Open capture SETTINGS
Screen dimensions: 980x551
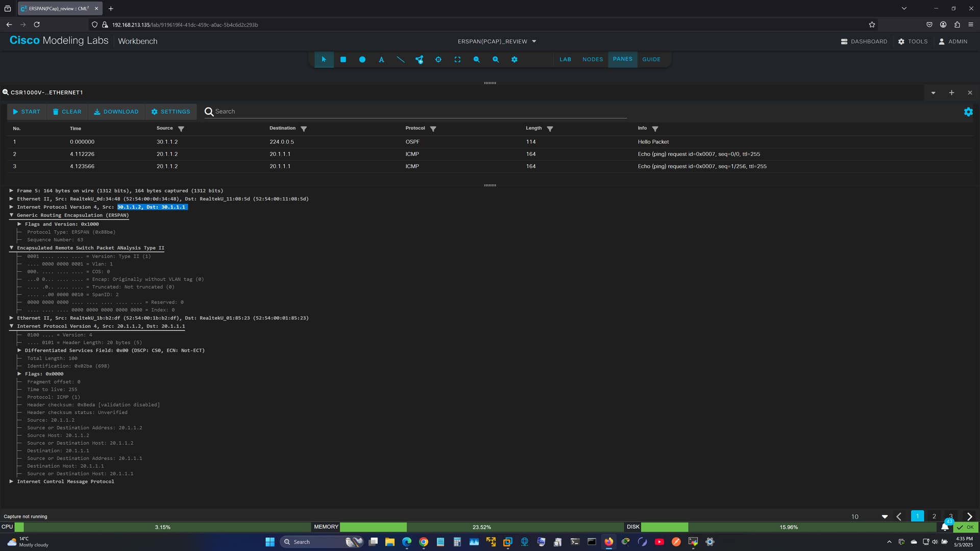[x=170, y=111]
